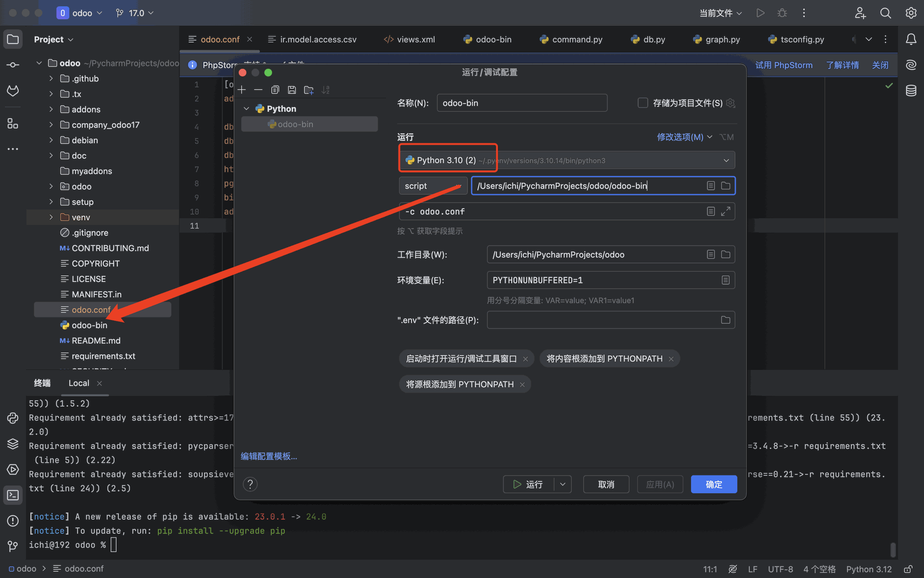The image size is (924, 578).
Task: Open the Database tool window icon
Action: click(911, 91)
